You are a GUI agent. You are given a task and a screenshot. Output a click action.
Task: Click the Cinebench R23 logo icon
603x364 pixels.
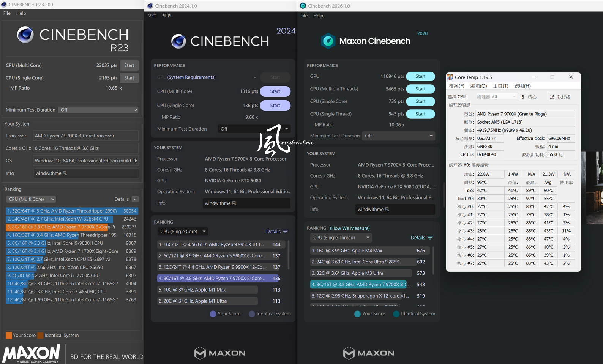click(x=25, y=35)
